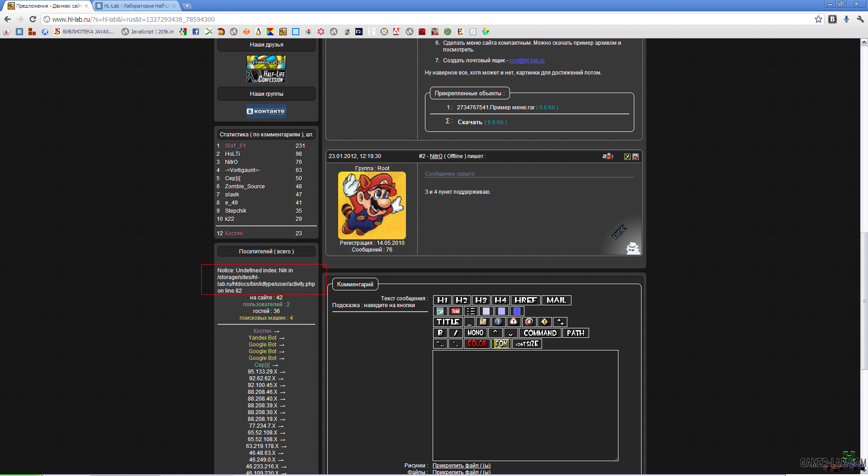Click the Костян visitor entry arrow
868x476 pixels.
(277, 331)
